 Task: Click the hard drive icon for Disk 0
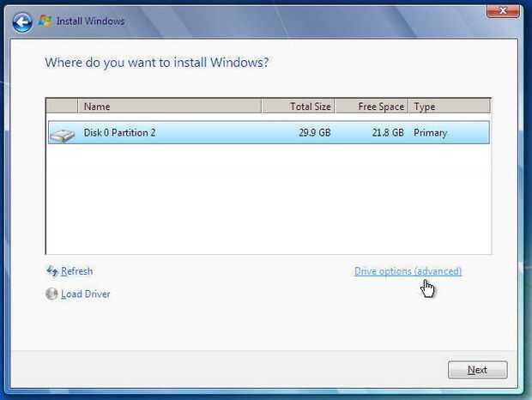click(62, 136)
